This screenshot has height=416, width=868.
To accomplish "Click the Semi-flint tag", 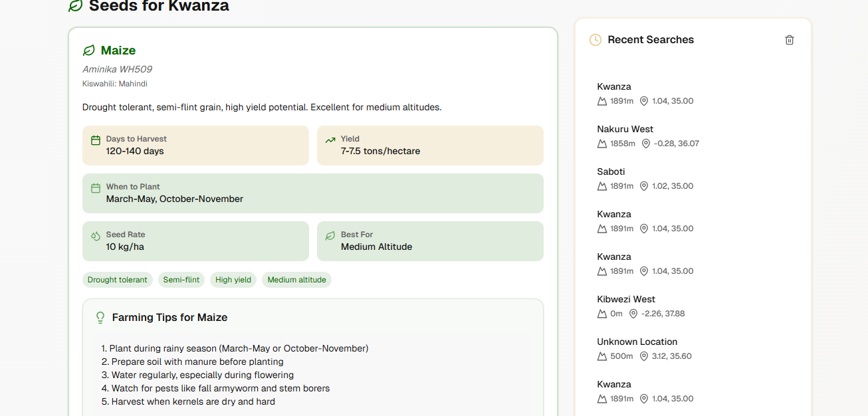I will coord(181,280).
